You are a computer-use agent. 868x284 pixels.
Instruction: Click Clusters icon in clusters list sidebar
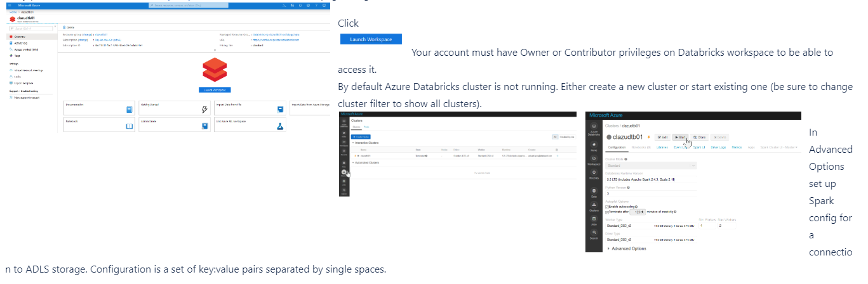tap(344, 172)
